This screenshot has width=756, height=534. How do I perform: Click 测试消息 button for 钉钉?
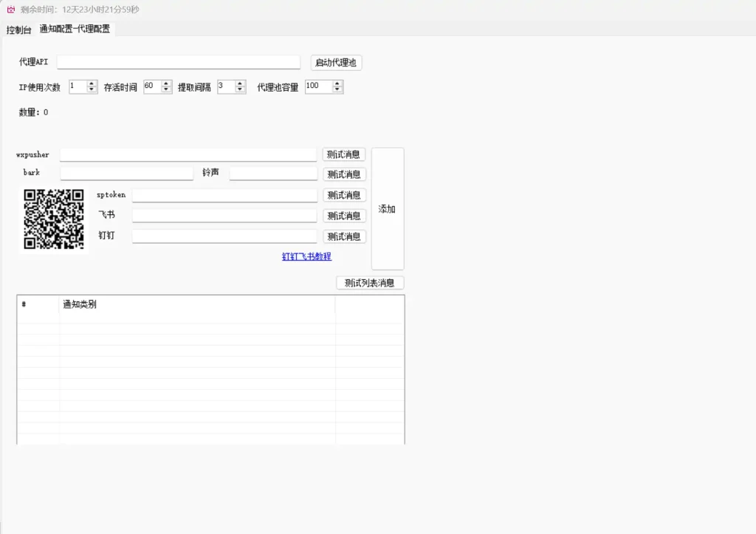pos(344,236)
